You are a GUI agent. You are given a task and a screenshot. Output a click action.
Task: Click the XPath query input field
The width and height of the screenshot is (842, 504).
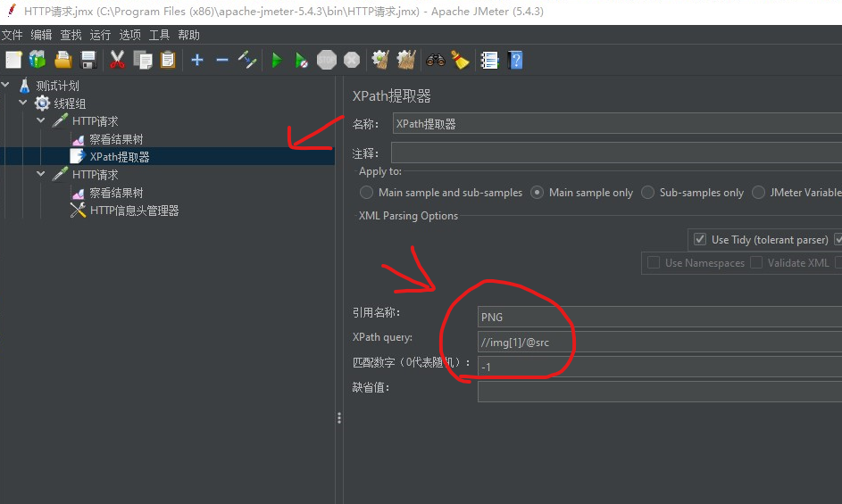pyautogui.click(x=660, y=342)
